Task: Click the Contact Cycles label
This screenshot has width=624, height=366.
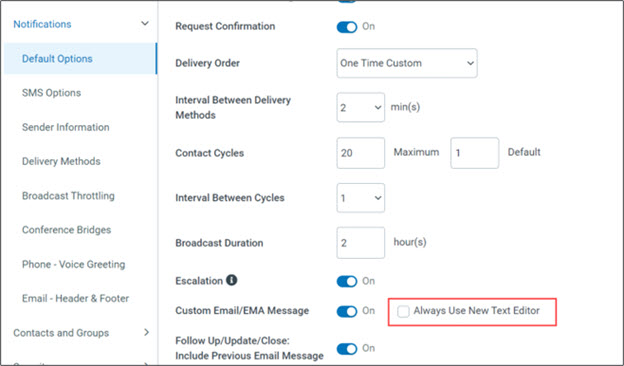Action: coord(210,153)
